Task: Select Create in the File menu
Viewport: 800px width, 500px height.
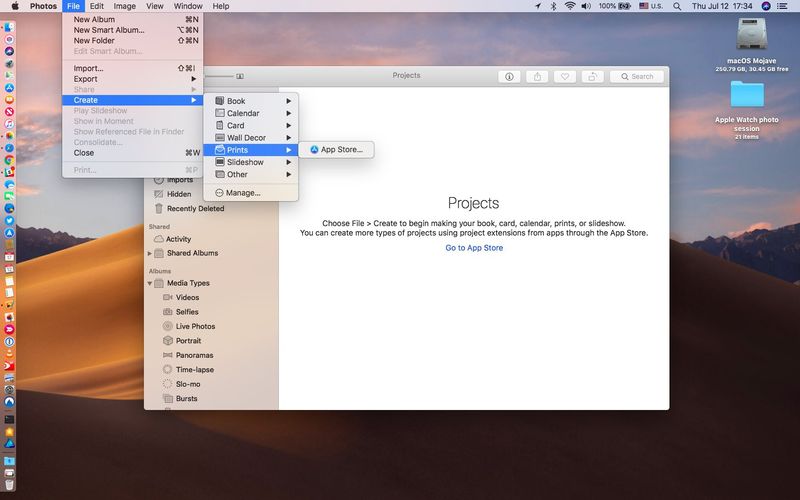Action: click(x=133, y=100)
